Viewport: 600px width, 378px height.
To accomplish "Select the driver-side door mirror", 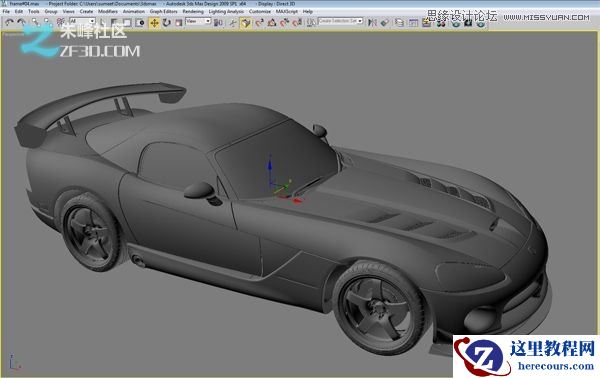I will click(x=200, y=191).
